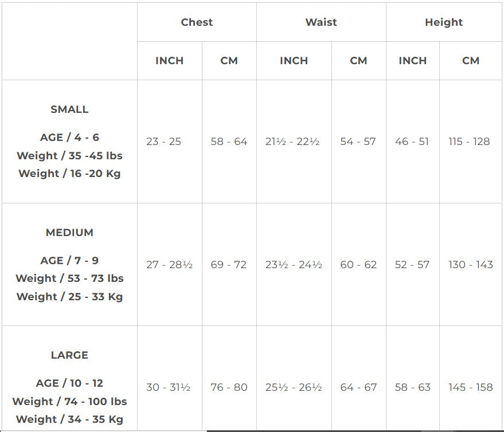
Task: Click the Waist column header
Action: click(x=321, y=22)
